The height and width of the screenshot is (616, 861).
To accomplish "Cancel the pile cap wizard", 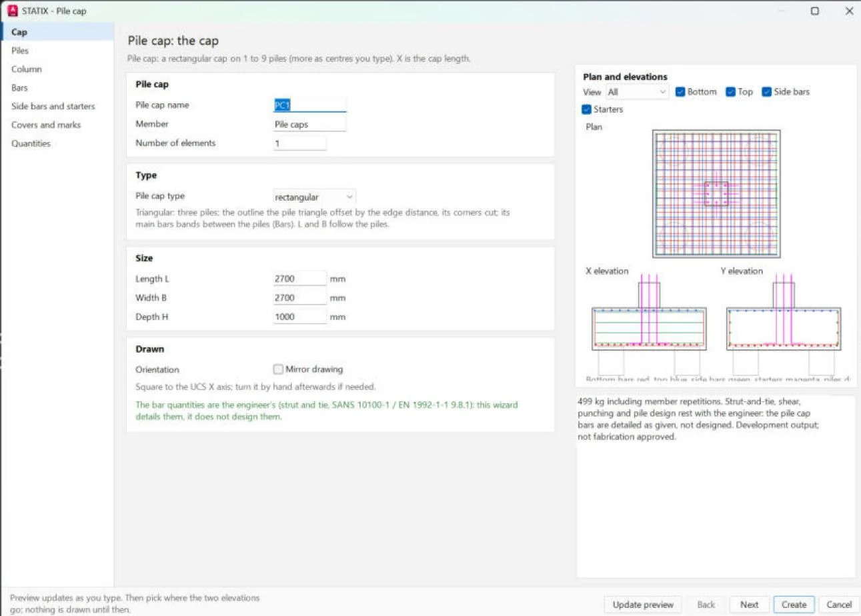I will tap(839, 605).
